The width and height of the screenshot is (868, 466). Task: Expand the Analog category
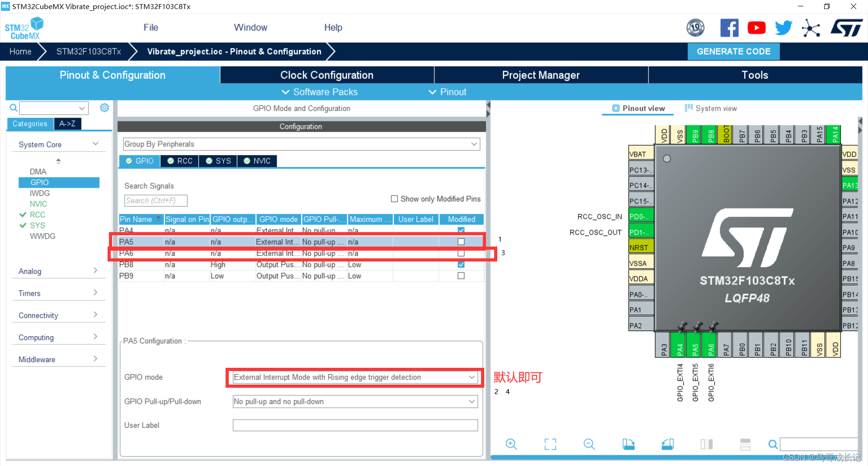(x=59, y=271)
